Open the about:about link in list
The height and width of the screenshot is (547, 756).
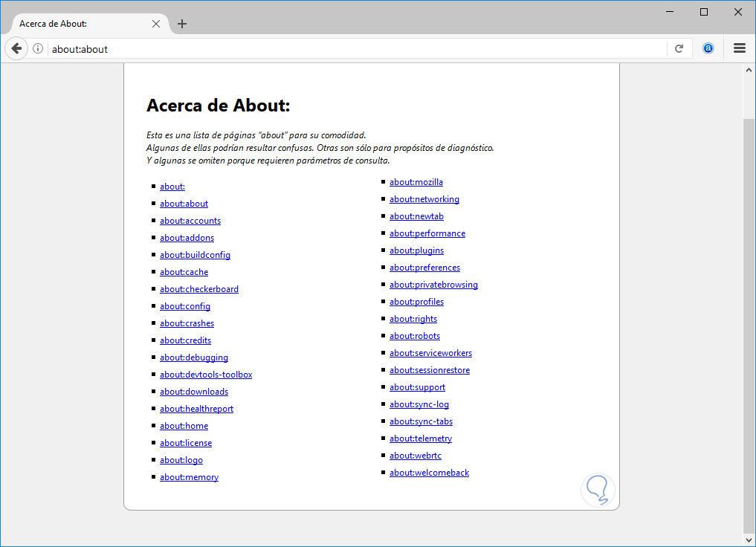184,204
